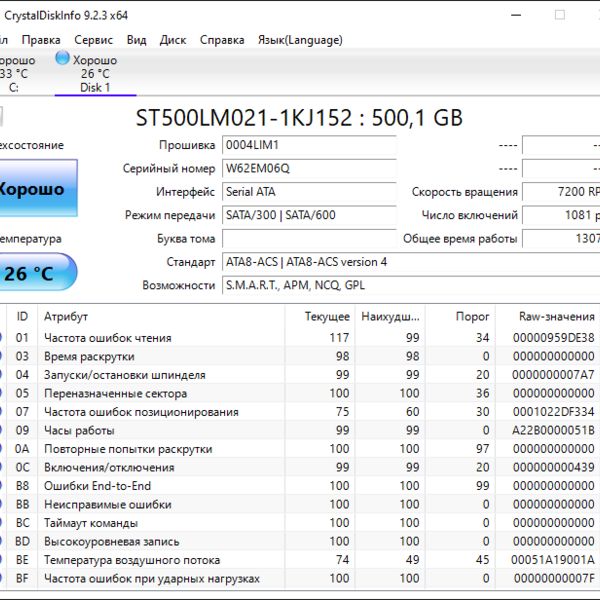The height and width of the screenshot is (600, 600).
Task: Click the disk title ST500LM021-1KJ152 : 500,1 GB
Action: click(299, 117)
